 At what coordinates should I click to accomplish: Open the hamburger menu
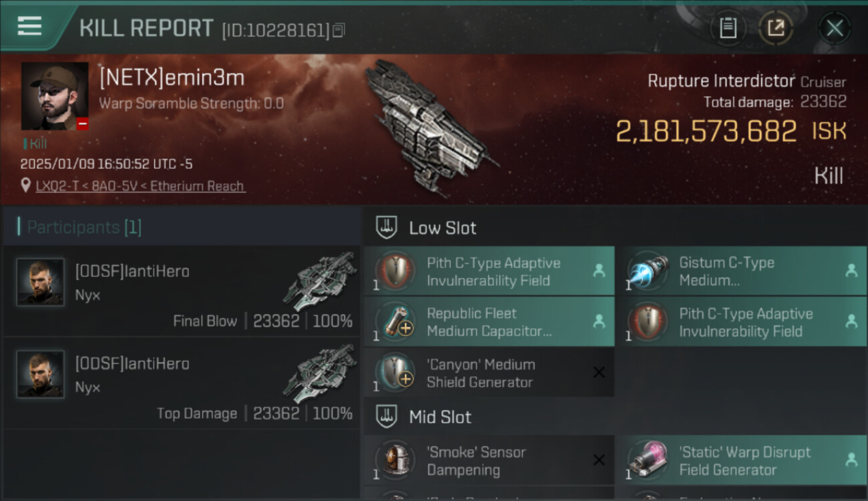click(29, 26)
